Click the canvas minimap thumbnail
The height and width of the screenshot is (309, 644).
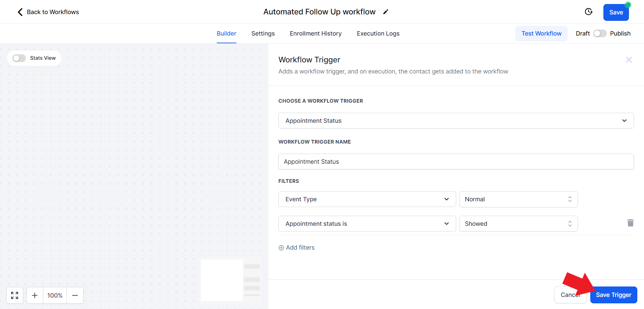point(231,280)
